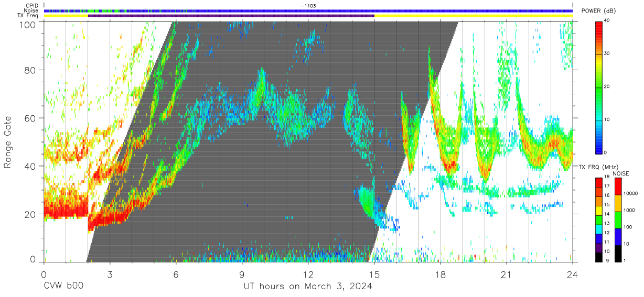The image size is (644, 297).
Task: Click the 6 tick on the UT hours axis
Action: (x=176, y=274)
